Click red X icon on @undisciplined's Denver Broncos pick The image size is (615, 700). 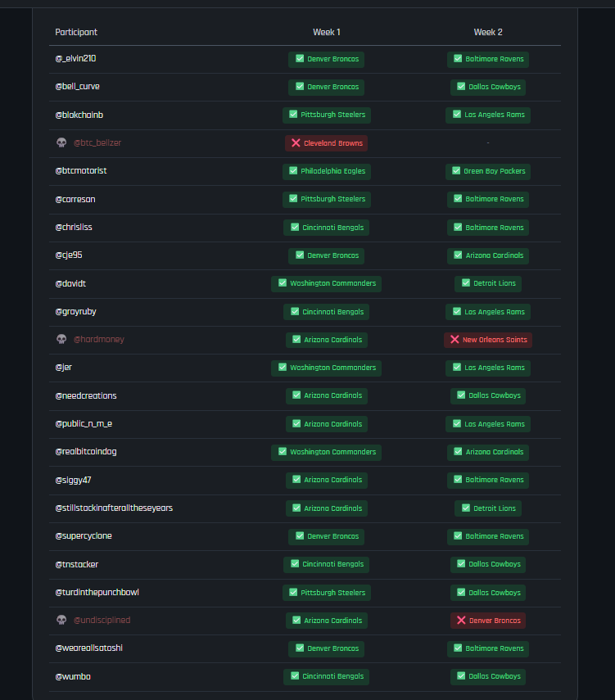coord(461,620)
